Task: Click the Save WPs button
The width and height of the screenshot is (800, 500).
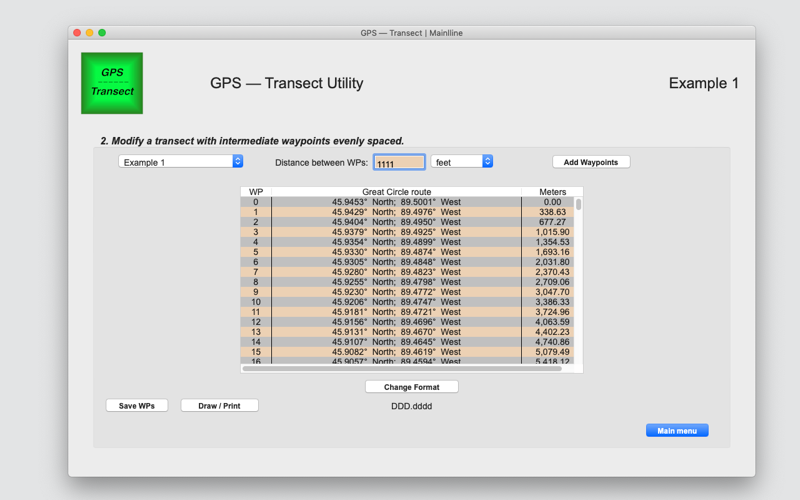Action: 137,406
